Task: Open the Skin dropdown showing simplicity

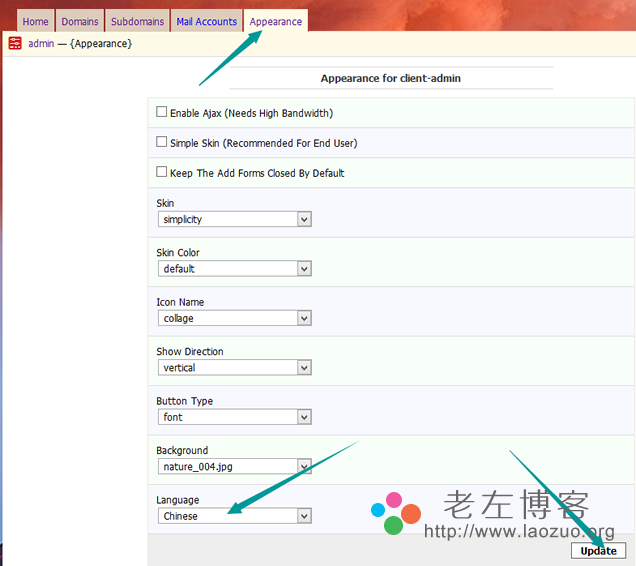Action: 235,219
